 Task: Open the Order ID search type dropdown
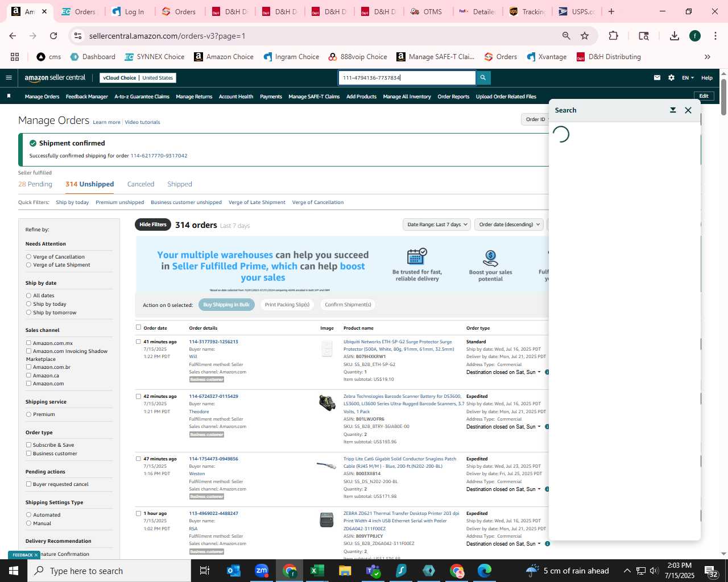536,119
